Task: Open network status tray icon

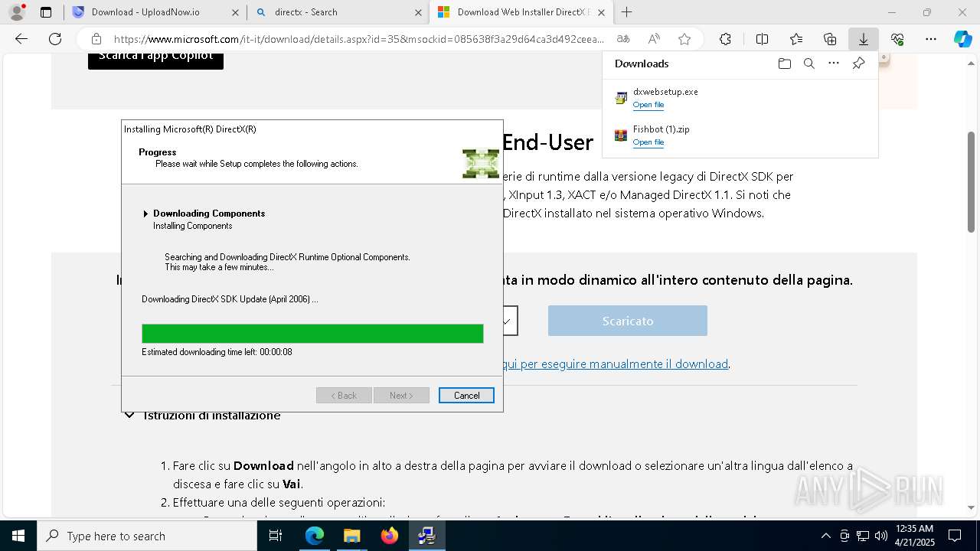Action: pos(863,536)
